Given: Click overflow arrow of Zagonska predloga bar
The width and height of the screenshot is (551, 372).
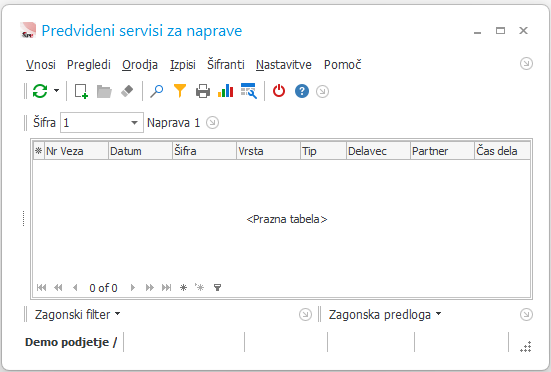Looking at the screenshot, I should pyautogui.click(x=526, y=314).
